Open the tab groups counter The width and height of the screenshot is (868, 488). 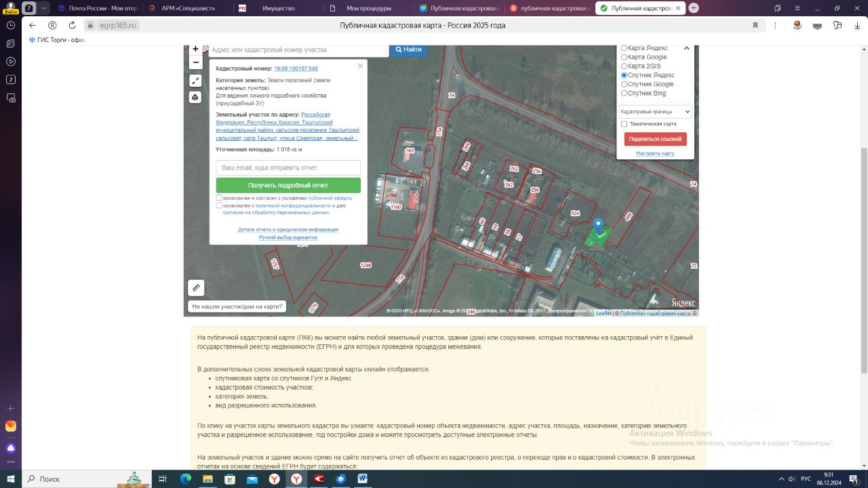coord(29,8)
